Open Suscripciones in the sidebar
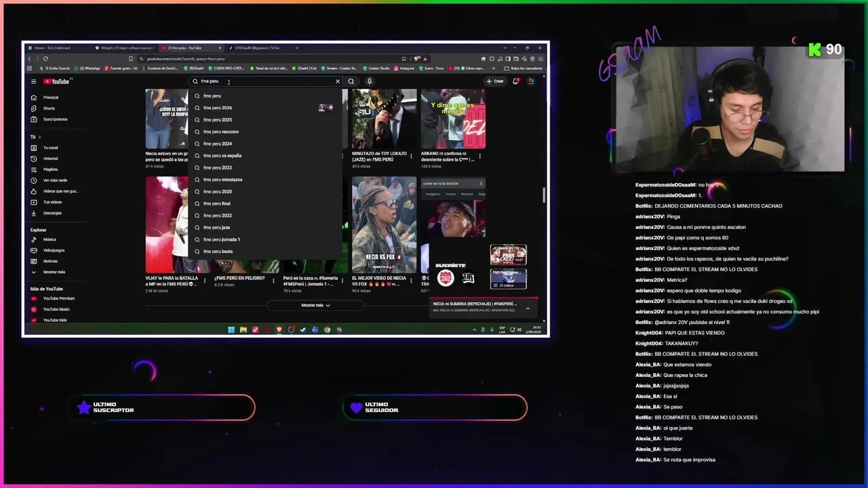The image size is (868, 488). (x=55, y=119)
